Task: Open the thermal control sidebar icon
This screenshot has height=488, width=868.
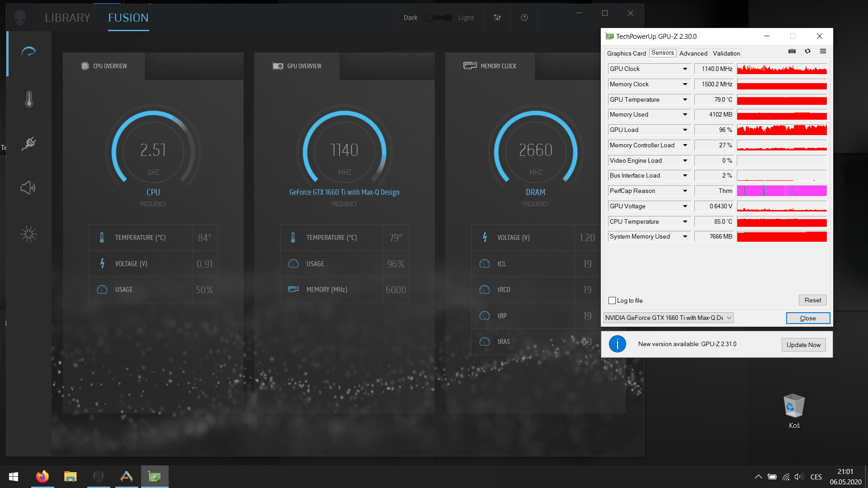Action: [x=29, y=99]
